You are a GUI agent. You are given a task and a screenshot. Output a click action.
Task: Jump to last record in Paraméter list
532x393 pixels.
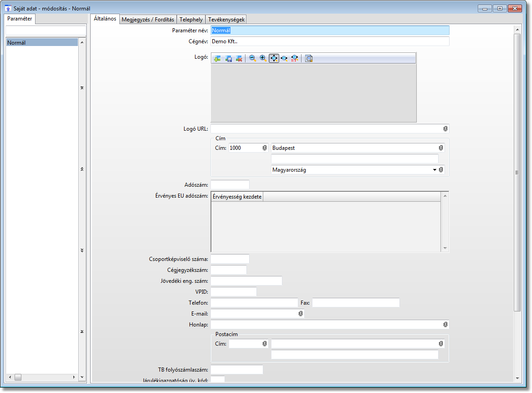pyautogui.click(x=82, y=332)
